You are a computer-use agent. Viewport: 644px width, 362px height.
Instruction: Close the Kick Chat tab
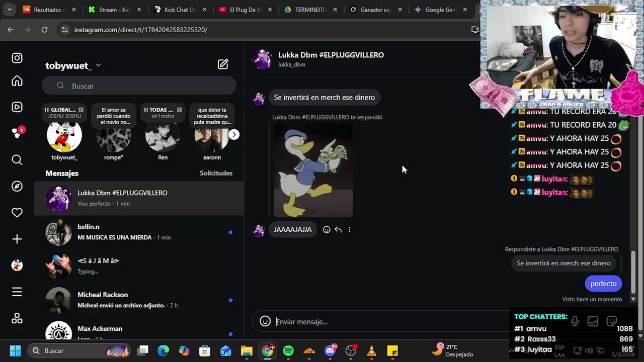click(x=204, y=10)
